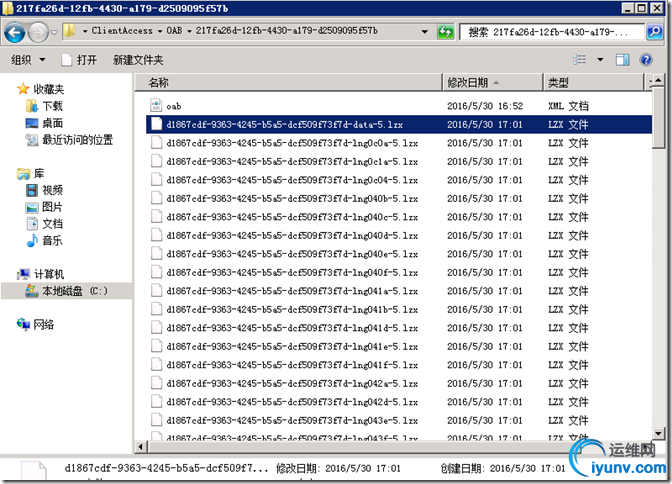672x484 pixels.
Task: Click the 打开 toolbar button
Action: tap(79, 60)
